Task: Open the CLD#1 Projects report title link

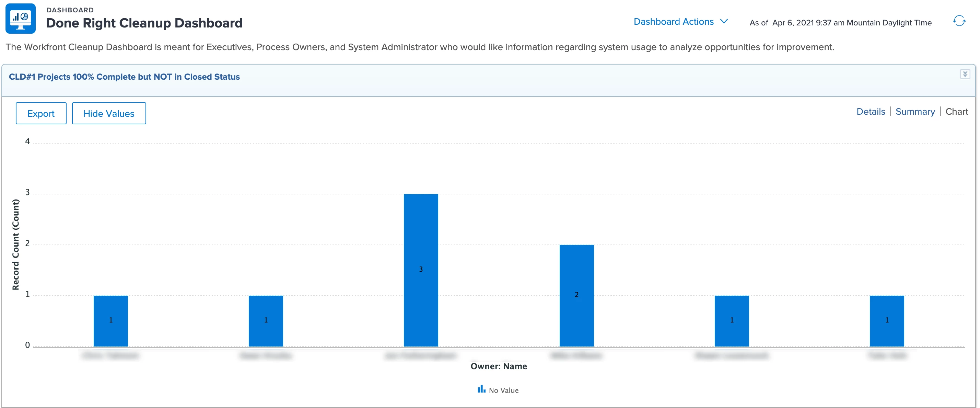Action: pos(124,77)
